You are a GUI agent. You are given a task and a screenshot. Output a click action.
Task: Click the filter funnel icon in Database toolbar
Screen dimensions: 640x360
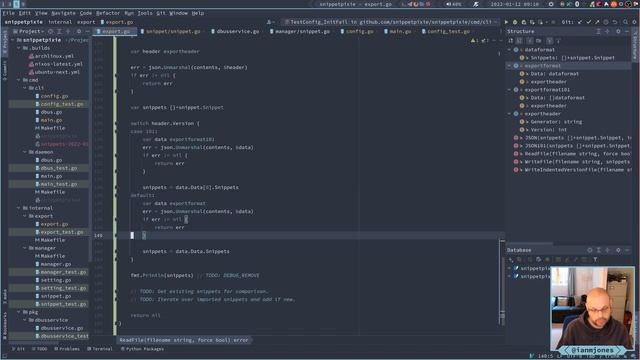click(595, 260)
